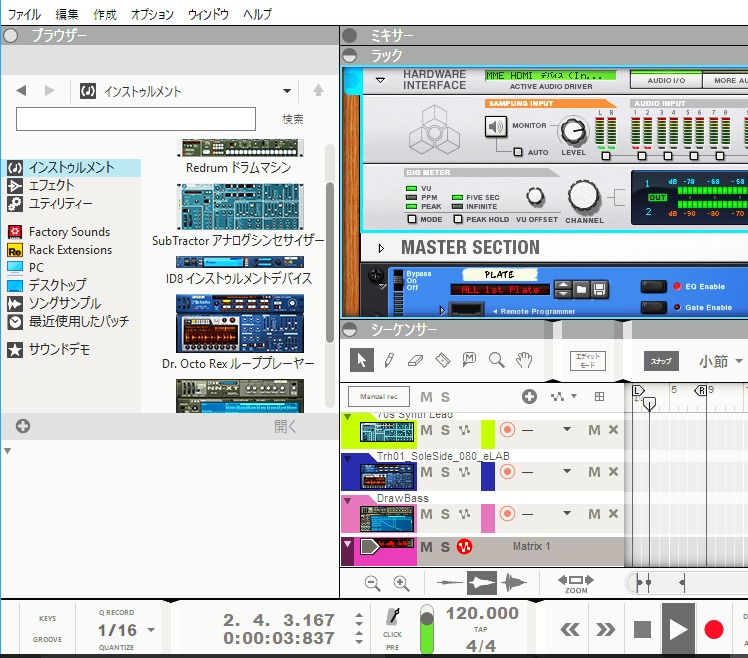Screen dimensions: 748x658
Task: Open the 編集 menu
Action: [x=66, y=14]
